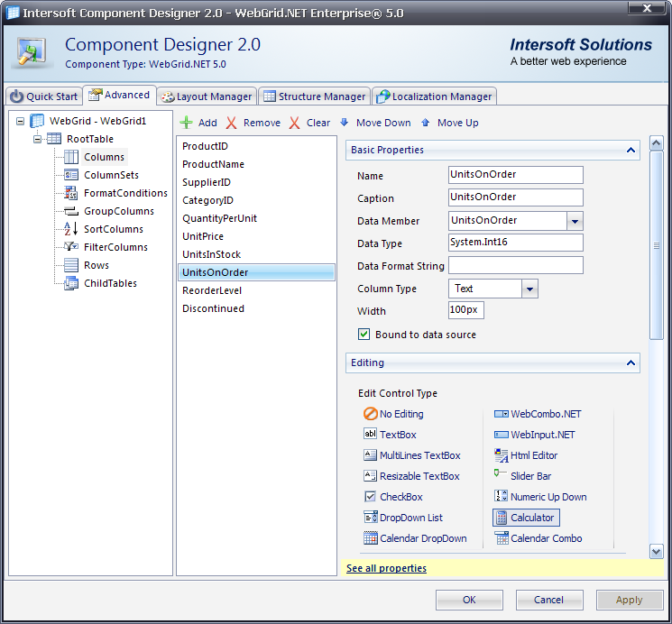Screen dimensions: 672x624
Task: Collapse the WebGrid - WebGrid1 tree node
Action: pos(20,122)
